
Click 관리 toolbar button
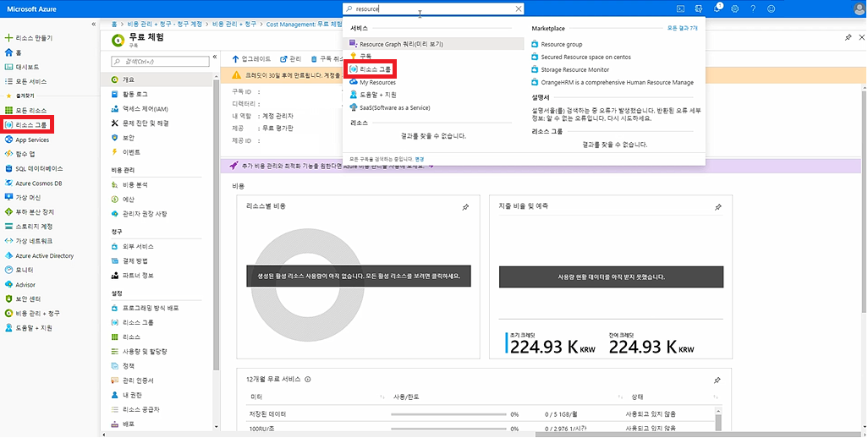click(291, 58)
